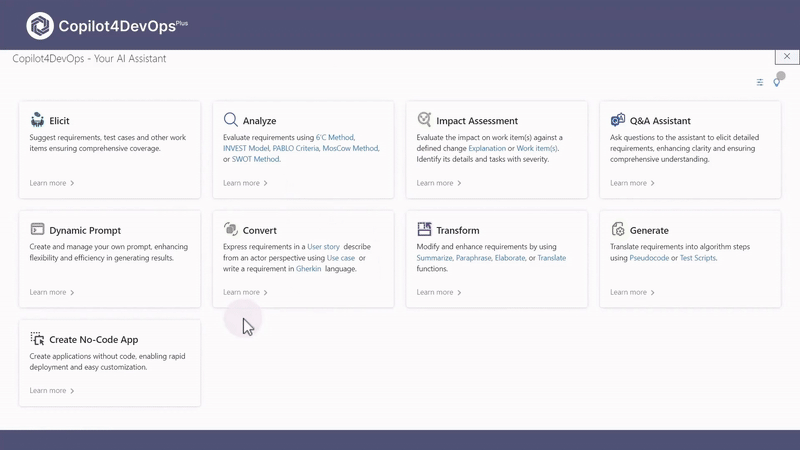The width and height of the screenshot is (800, 450).
Task: Click "Copilot4DevOps - Your AI Assistant" heading
Action: pos(89,59)
